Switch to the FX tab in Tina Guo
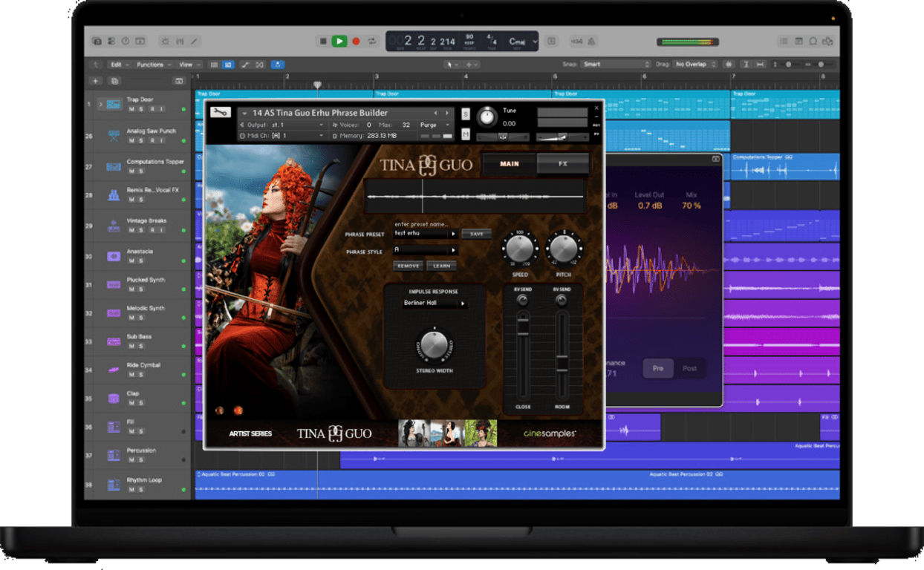The height and width of the screenshot is (570, 924). pos(563,164)
